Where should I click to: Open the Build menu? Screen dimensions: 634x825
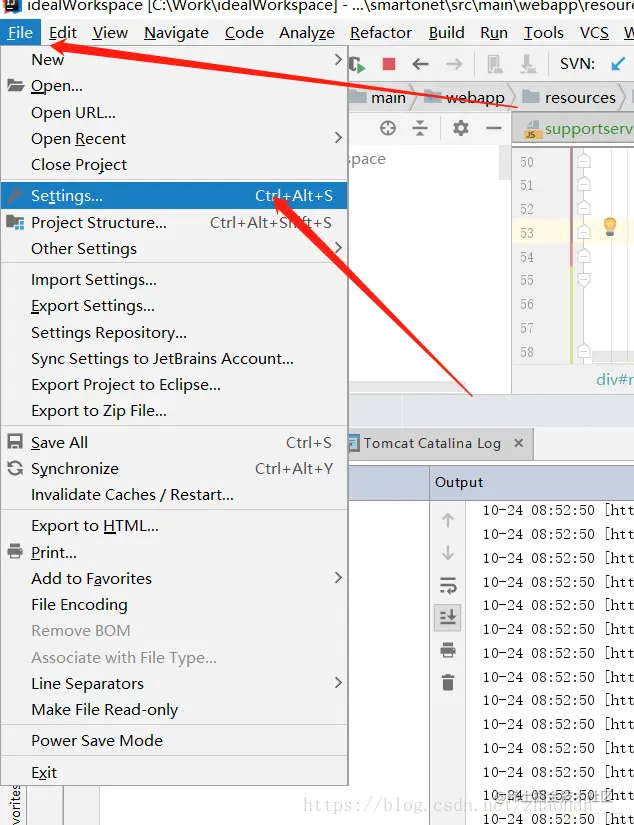[446, 33]
